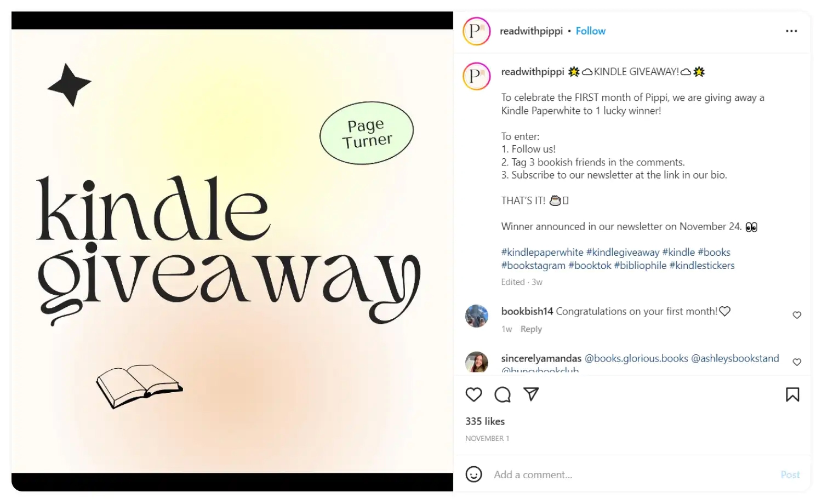Open the #bookstagram hashtag
The image size is (822, 504).
[x=533, y=266]
